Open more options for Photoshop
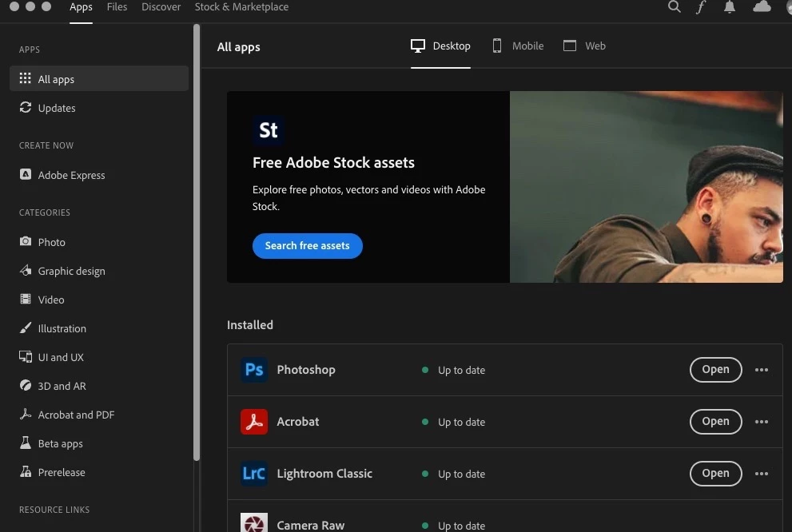Viewport: 792px width, 532px height. tap(762, 370)
